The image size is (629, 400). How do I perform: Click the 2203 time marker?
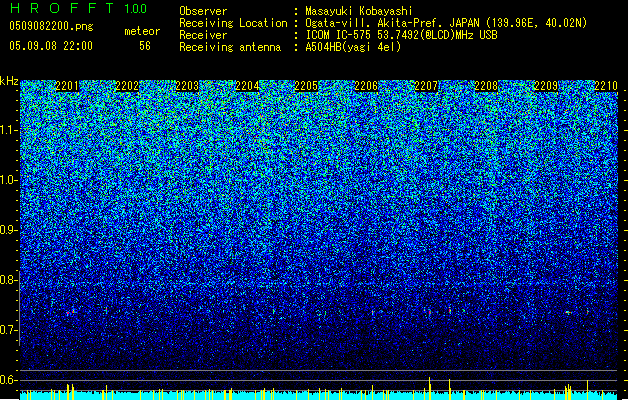click(x=187, y=86)
